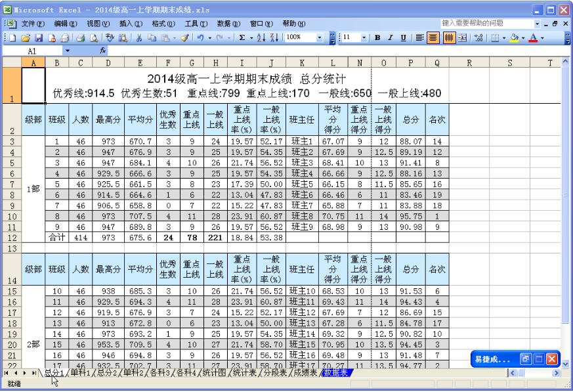Select the cell containing 班主8

coord(302,216)
